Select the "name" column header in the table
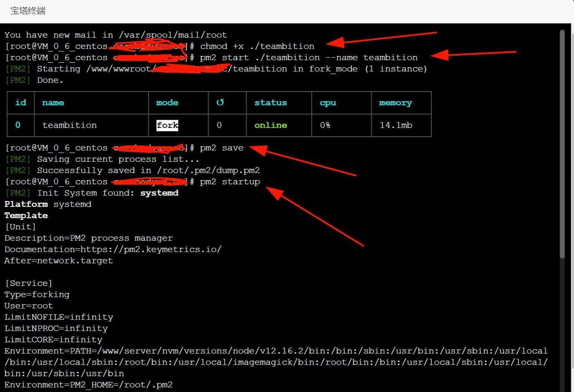The height and width of the screenshot is (392, 574). (x=53, y=103)
